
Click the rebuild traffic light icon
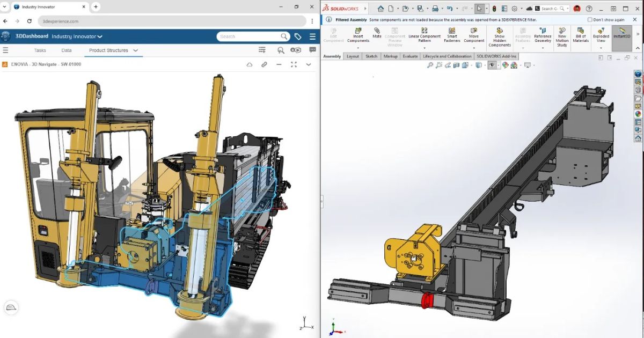coord(494,9)
